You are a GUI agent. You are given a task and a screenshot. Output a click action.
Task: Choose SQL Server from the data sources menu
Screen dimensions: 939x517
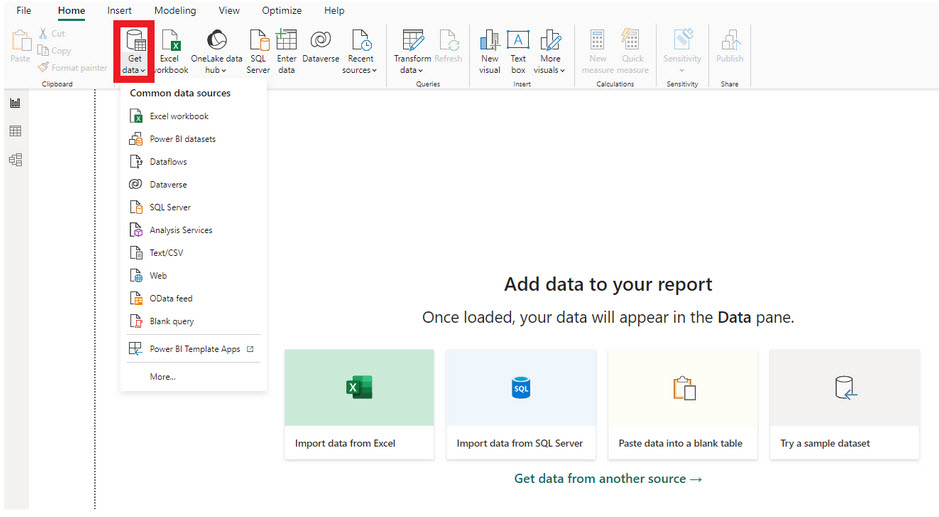[193, 207]
